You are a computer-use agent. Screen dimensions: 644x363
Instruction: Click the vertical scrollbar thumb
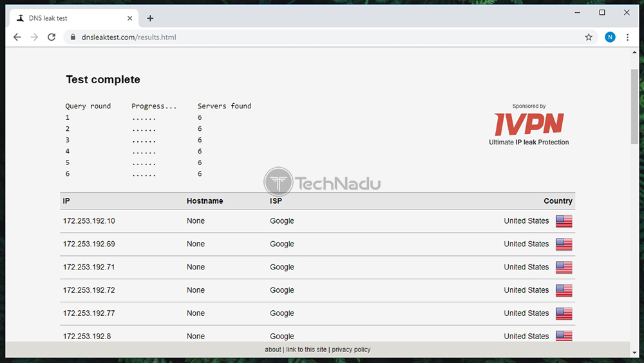pos(634,106)
